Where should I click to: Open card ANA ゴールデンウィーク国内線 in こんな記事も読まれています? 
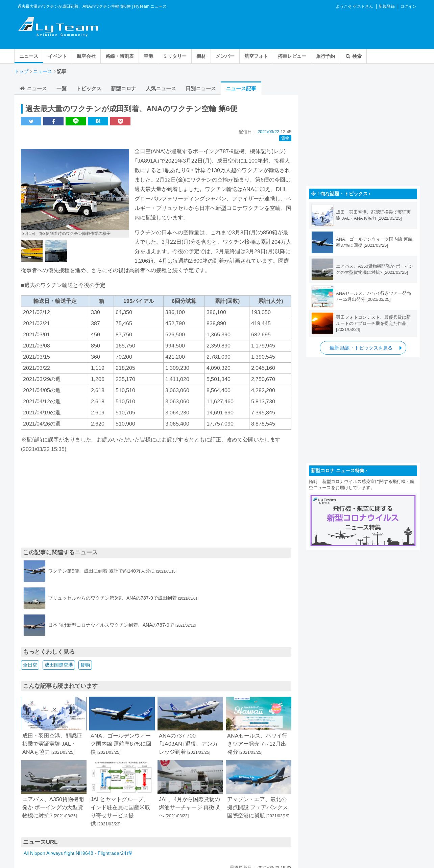coord(122,726)
